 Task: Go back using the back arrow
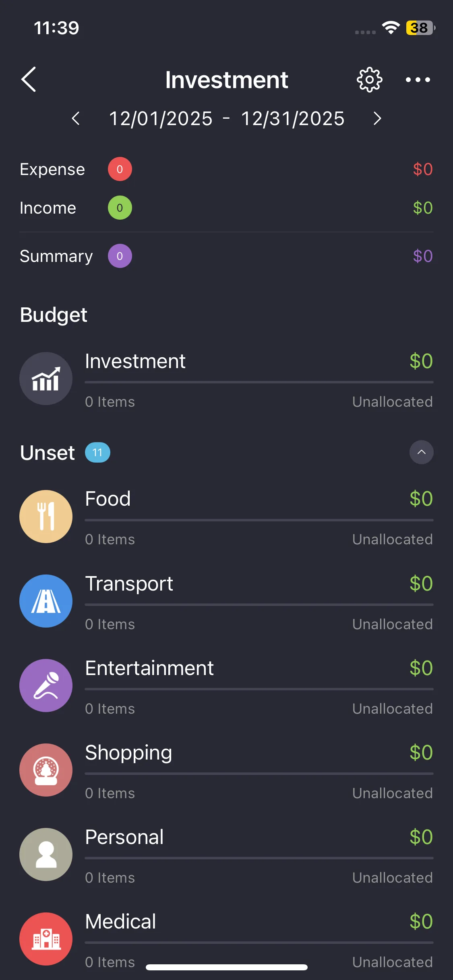coord(29,80)
